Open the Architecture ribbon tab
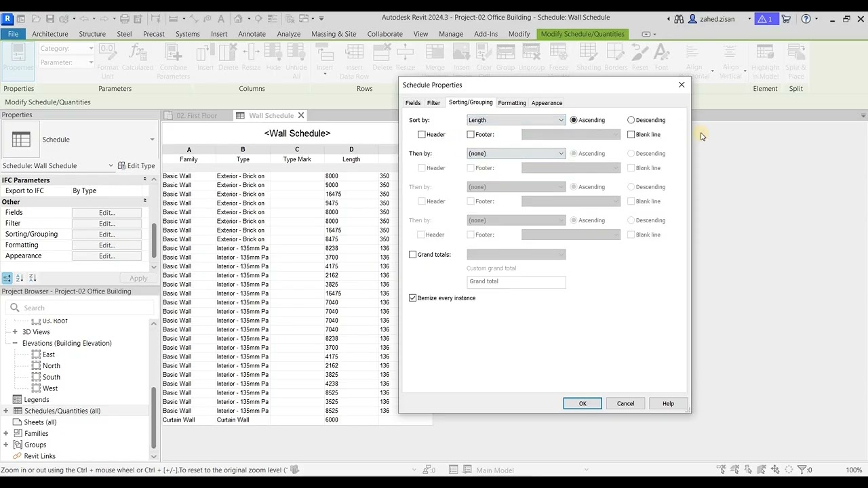This screenshot has width=868, height=488. coord(50,34)
